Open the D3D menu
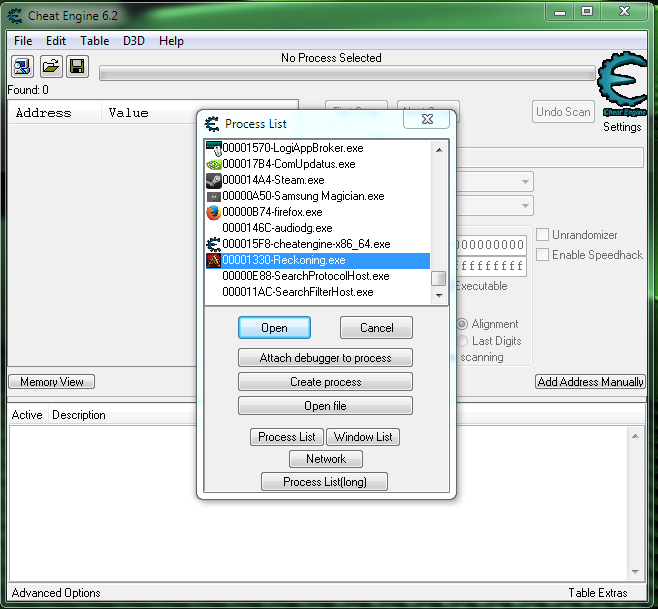 point(134,41)
